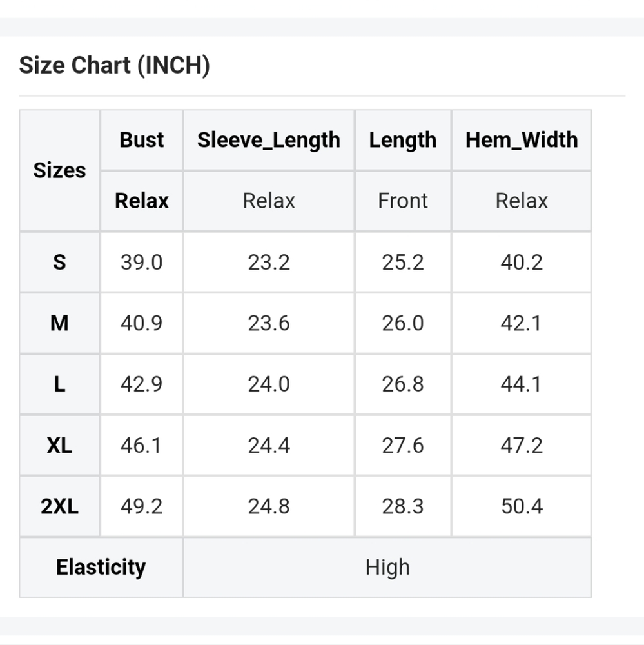Select the M size row label

[59, 323]
